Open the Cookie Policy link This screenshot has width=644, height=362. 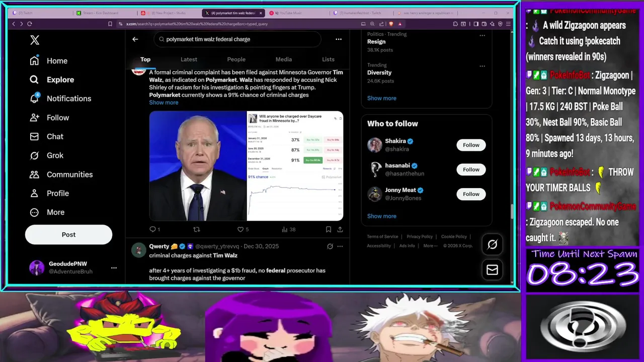[454, 237]
